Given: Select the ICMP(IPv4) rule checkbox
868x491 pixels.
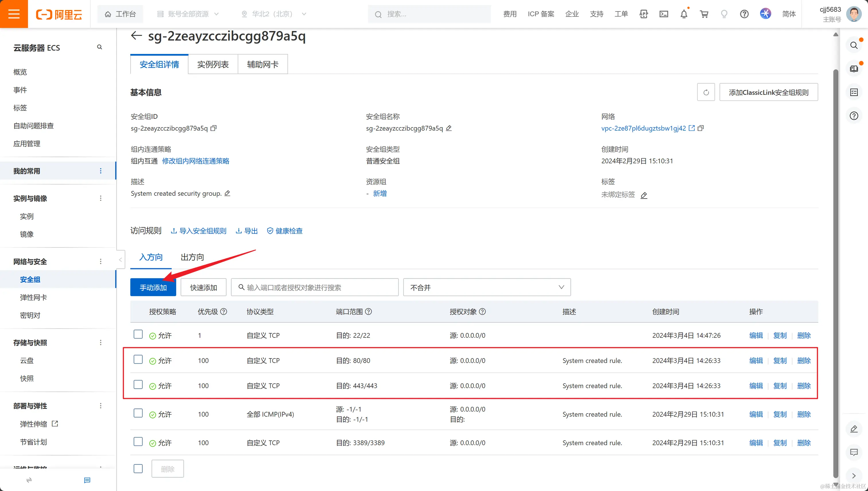Looking at the screenshot, I should point(138,413).
